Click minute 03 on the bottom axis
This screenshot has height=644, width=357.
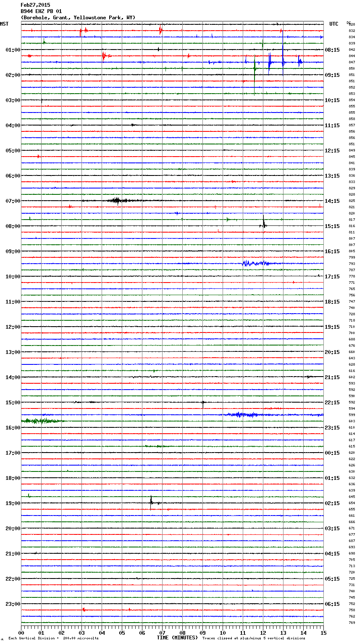coord(81,633)
